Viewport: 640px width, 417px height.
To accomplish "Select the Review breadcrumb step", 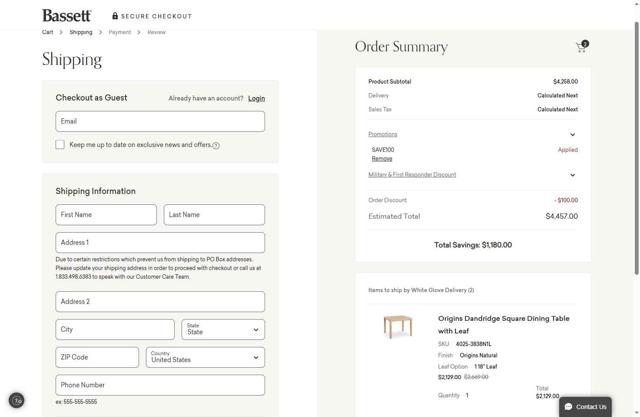I will click(156, 32).
